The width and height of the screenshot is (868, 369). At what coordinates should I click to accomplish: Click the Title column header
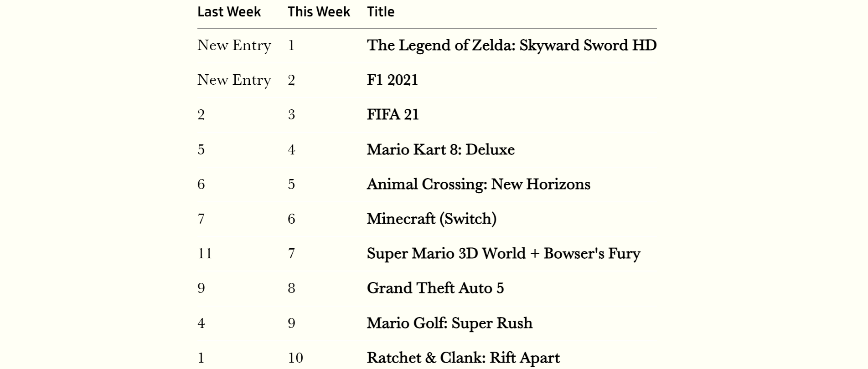click(x=381, y=12)
